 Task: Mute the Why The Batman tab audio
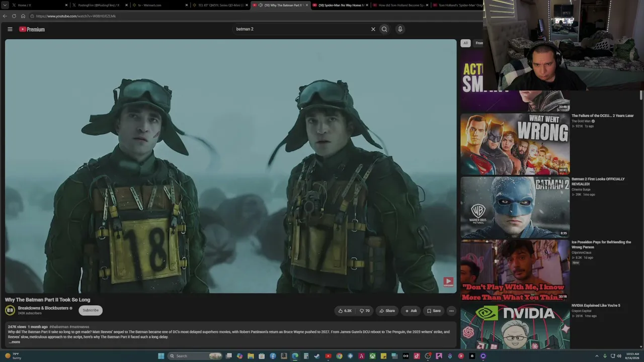tap(261, 5)
